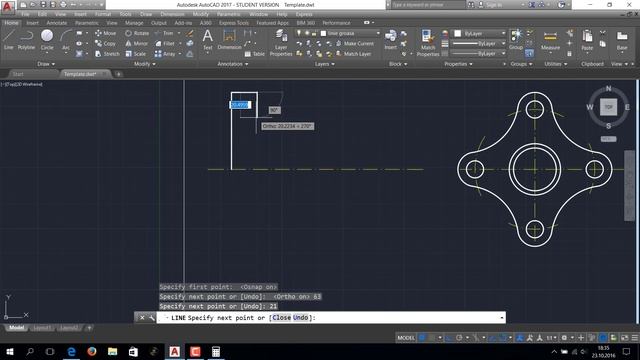Switch to the Parametric ribbon tab
640x360 pixels.
click(x=87, y=23)
